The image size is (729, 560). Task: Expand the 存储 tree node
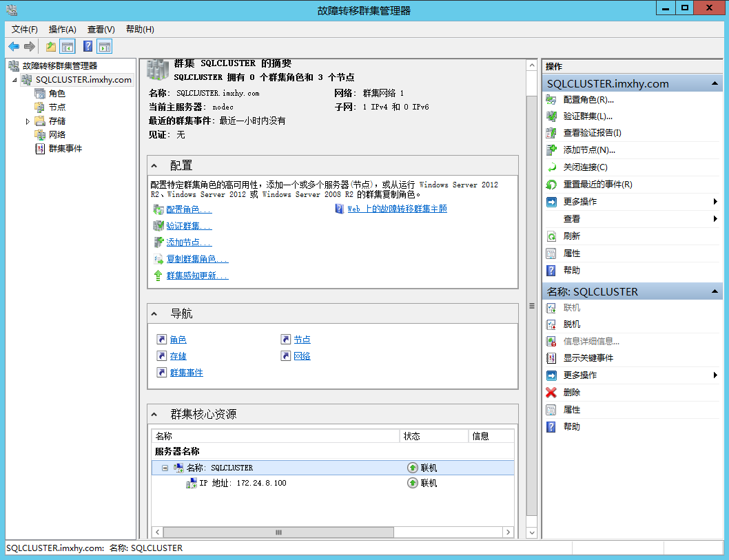tap(28, 121)
